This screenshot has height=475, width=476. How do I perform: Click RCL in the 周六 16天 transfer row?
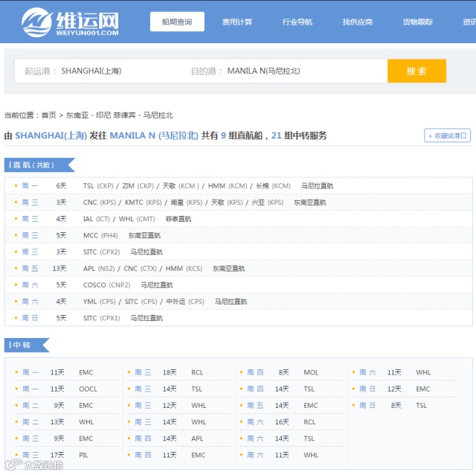pyautogui.click(x=309, y=422)
